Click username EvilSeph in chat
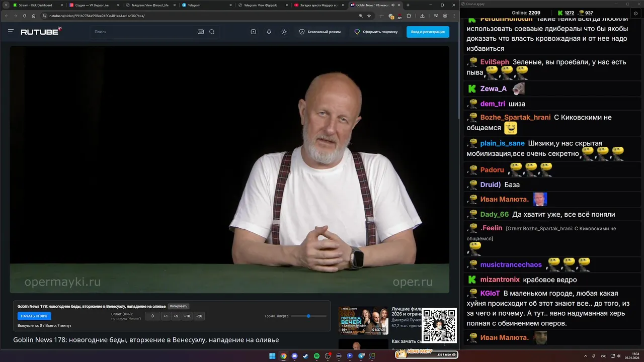Image resolution: width=644 pixels, height=362 pixels. (495, 62)
